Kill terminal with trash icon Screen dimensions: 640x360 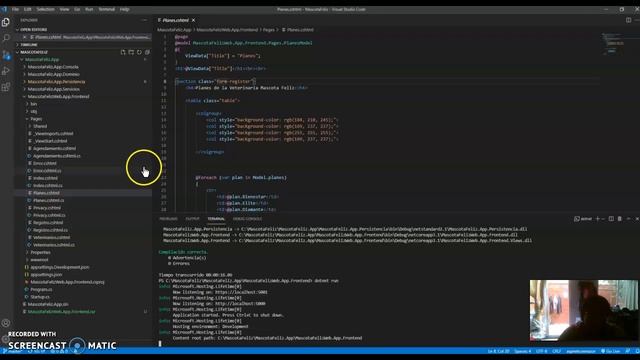[620, 219]
